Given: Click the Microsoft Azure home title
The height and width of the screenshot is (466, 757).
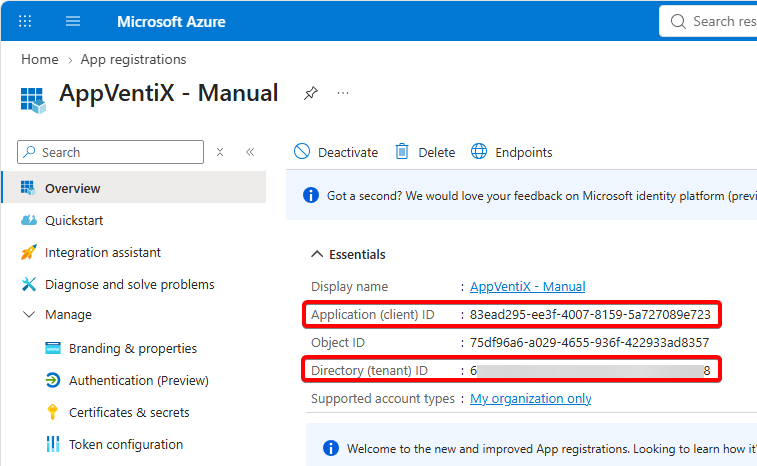Looking at the screenshot, I should [x=171, y=22].
